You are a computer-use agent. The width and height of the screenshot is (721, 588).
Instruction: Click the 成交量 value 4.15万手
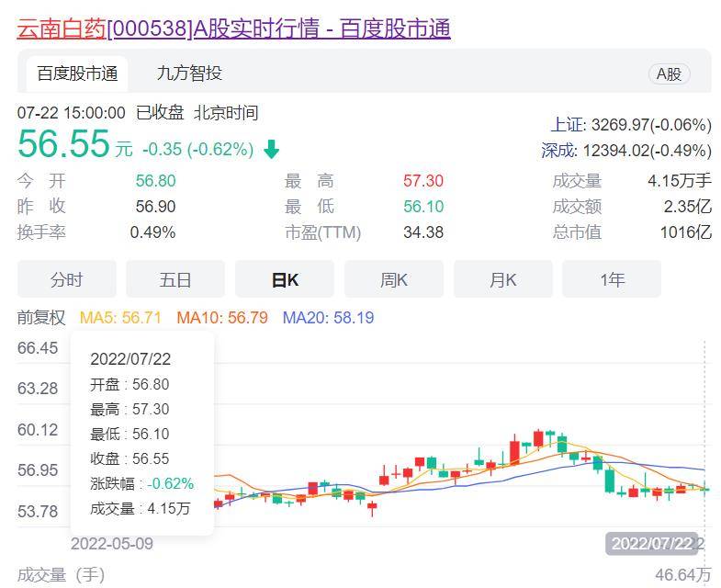[x=680, y=181]
